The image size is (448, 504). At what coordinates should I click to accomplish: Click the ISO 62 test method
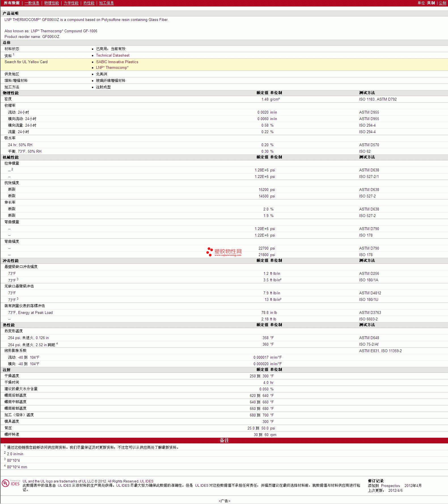pos(365,152)
